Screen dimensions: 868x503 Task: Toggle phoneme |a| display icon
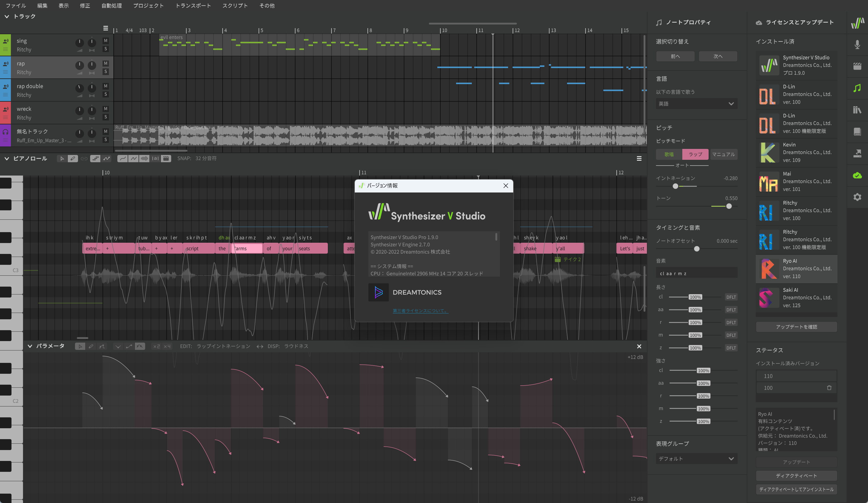pyautogui.click(x=155, y=159)
